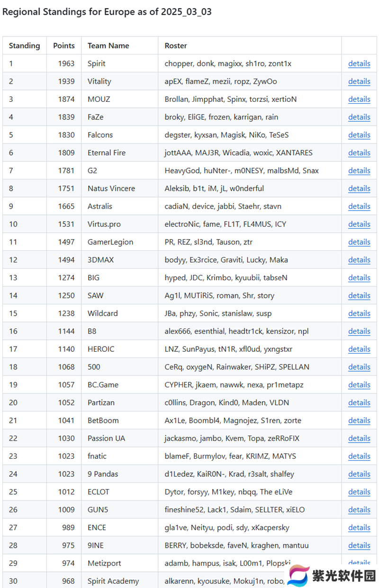Select Vitality team name cell
Viewport: 379px width, 588px height.
click(x=120, y=81)
